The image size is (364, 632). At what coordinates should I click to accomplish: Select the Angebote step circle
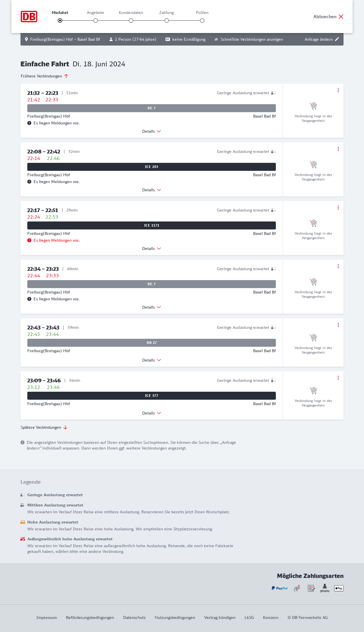(x=96, y=20)
